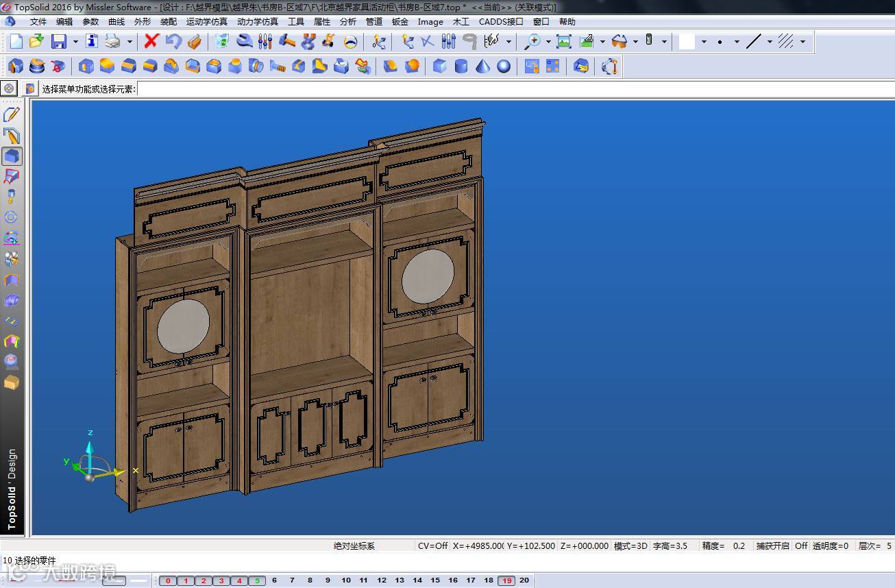Open the 文件 menu
The image size is (895, 588).
pos(38,22)
